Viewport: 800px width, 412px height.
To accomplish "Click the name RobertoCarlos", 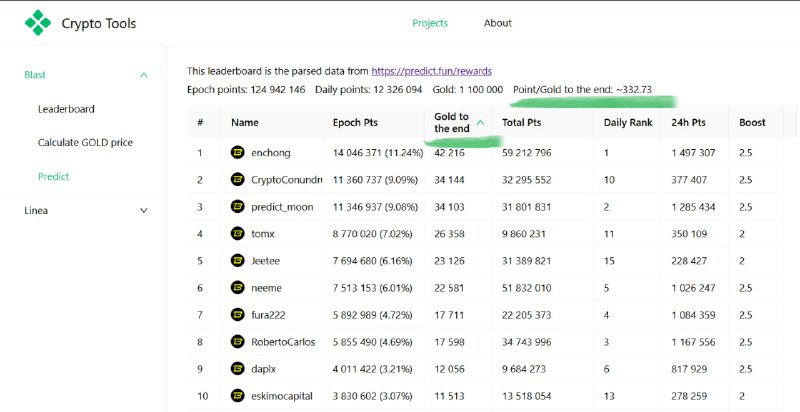I will 283,342.
